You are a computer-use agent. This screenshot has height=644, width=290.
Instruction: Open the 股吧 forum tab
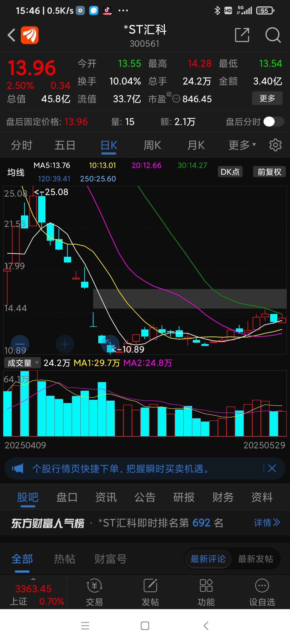[28, 497]
